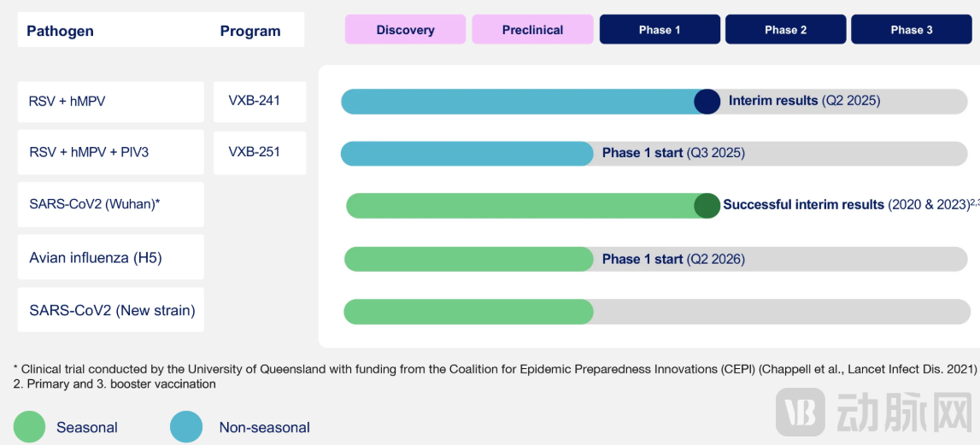
Task: Click the green Avian influenza progress bar
Action: pos(468,259)
